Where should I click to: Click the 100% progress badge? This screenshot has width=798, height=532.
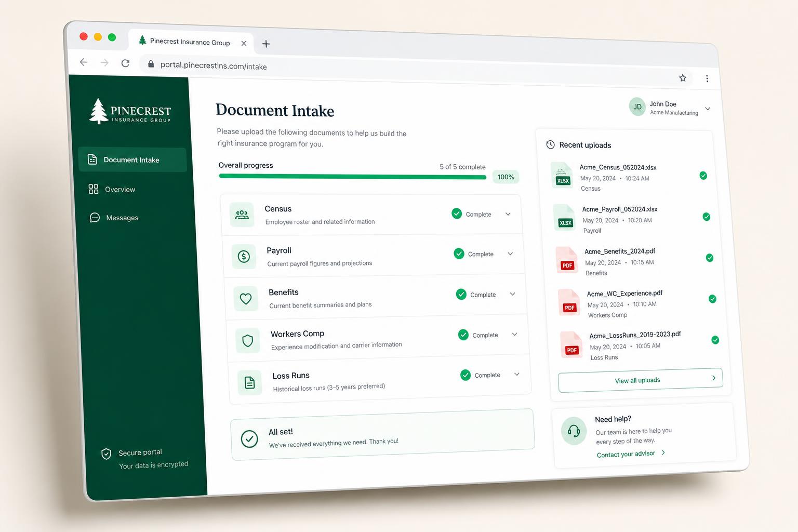coord(506,177)
